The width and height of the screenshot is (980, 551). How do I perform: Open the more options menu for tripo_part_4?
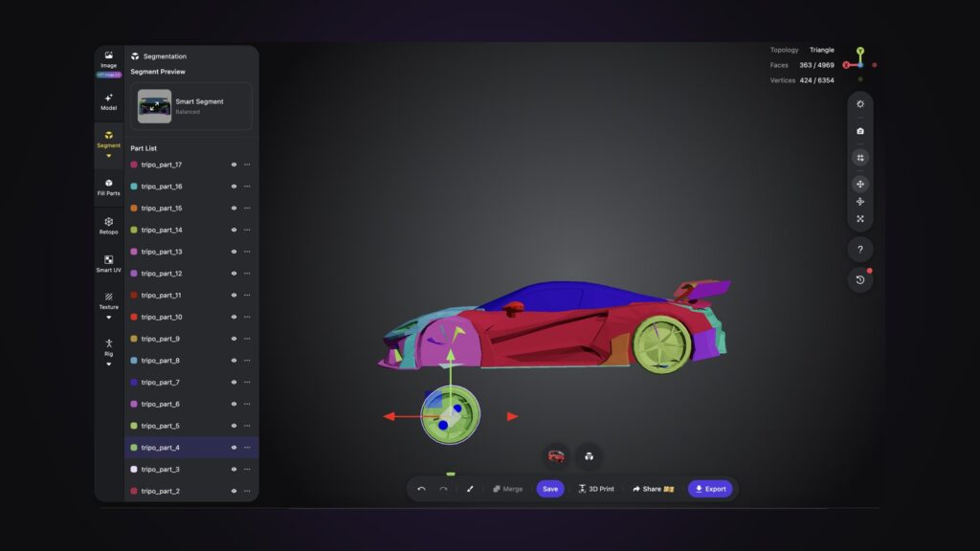[x=247, y=448]
